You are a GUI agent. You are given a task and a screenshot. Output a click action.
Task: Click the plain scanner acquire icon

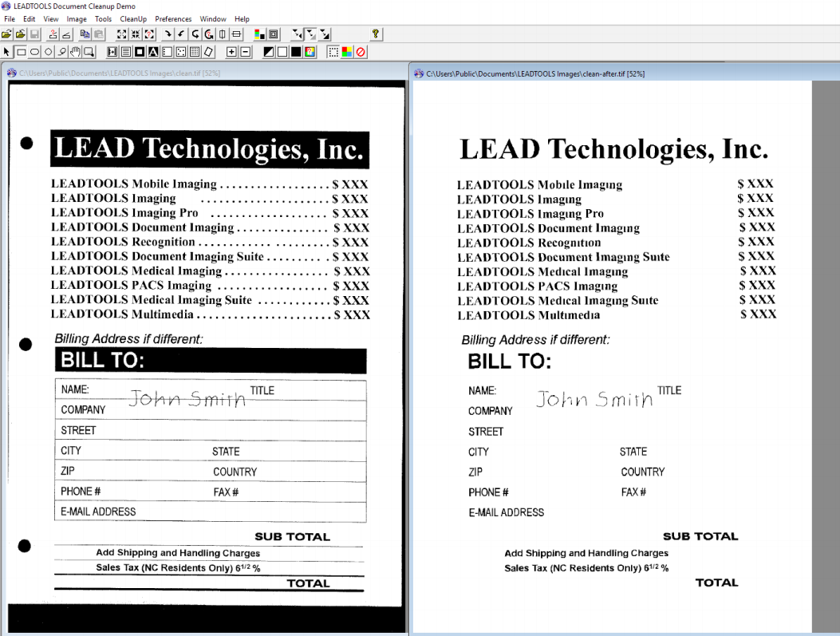(66, 34)
